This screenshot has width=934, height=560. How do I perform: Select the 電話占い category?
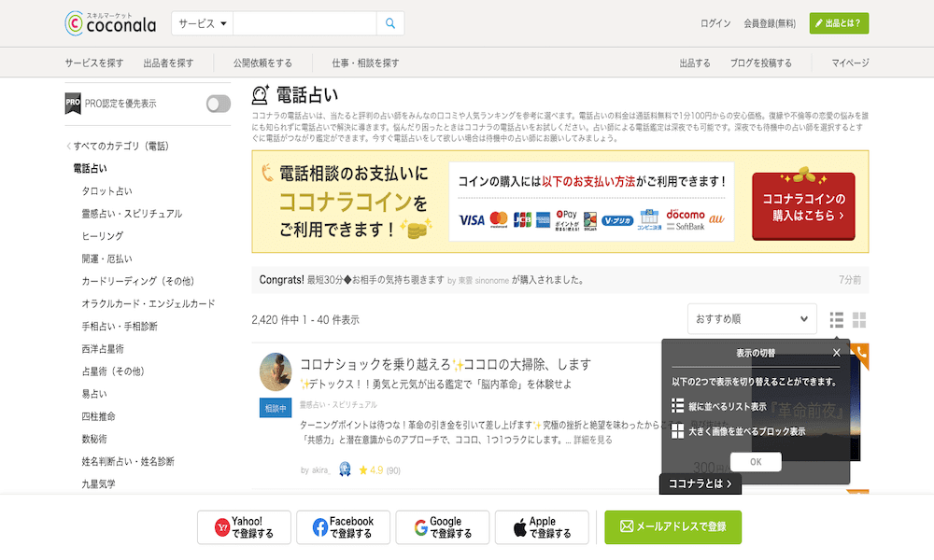(x=90, y=168)
